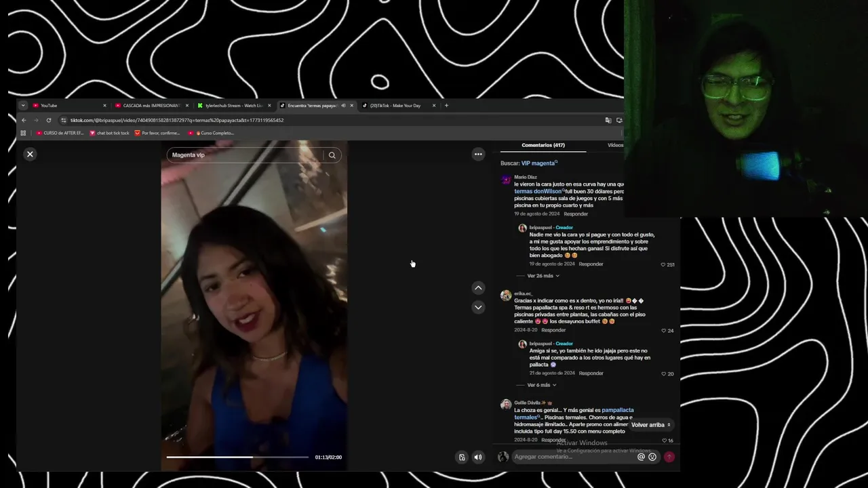Open Mario Díaz's profile avatar
The image size is (868, 488).
tap(506, 180)
